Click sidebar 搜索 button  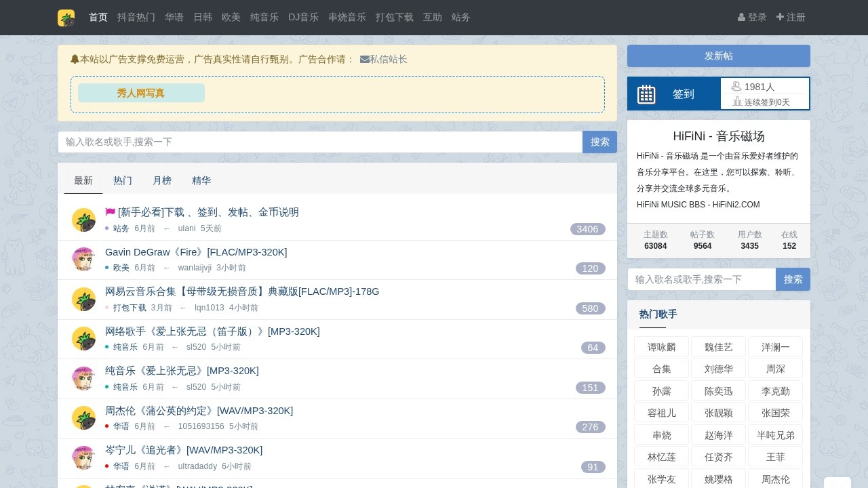pos(793,279)
